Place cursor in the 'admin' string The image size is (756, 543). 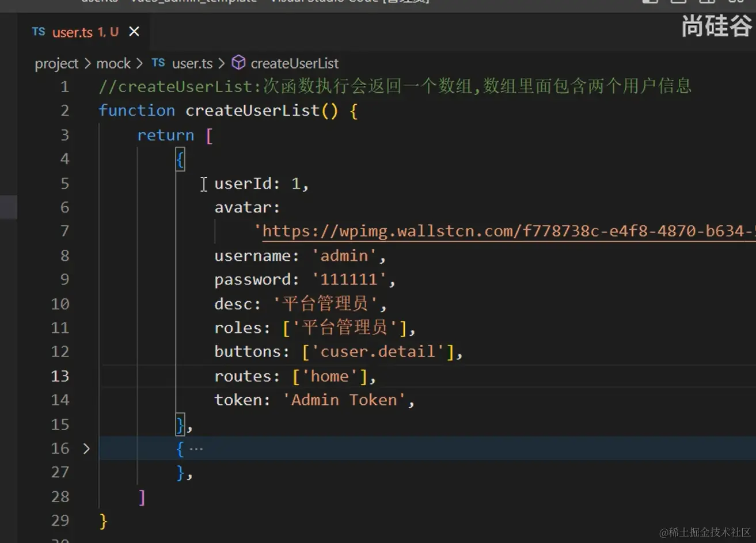(x=344, y=256)
